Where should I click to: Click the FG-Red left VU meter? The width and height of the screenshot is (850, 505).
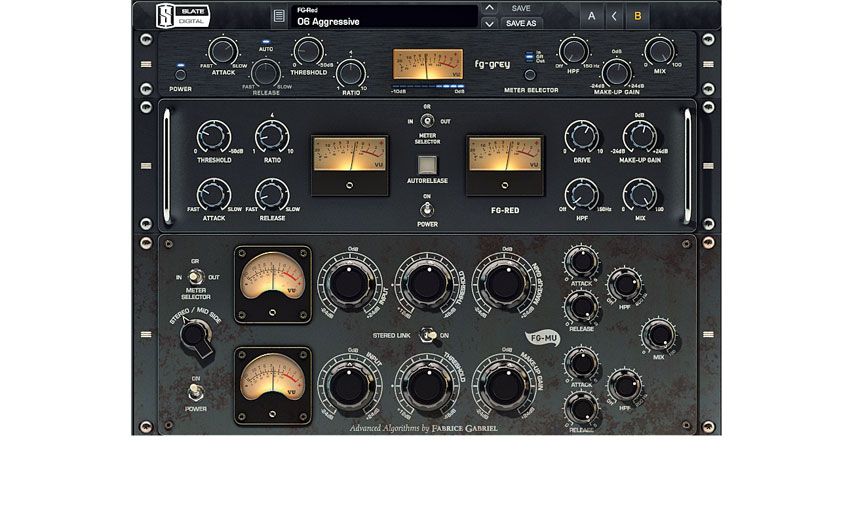pyautogui.click(x=350, y=165)
